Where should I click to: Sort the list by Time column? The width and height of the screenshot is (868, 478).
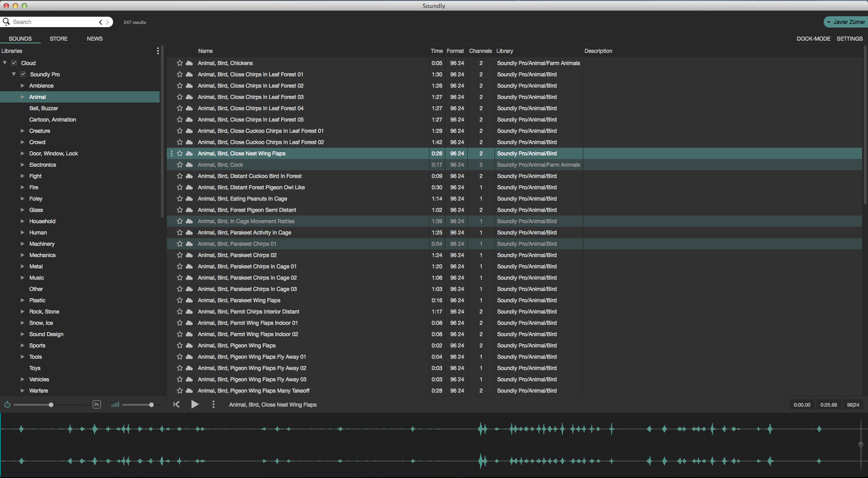pyautogui.click(x=437, y=51)
